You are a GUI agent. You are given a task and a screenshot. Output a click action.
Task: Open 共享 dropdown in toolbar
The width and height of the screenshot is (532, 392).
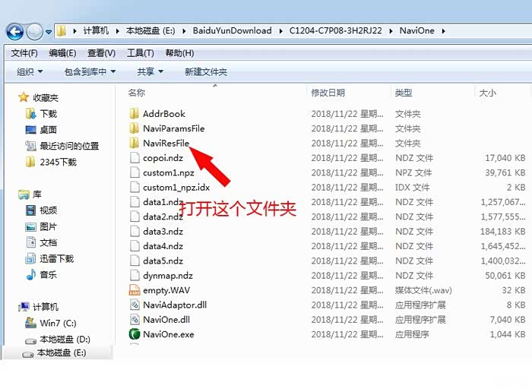(150, 72)
